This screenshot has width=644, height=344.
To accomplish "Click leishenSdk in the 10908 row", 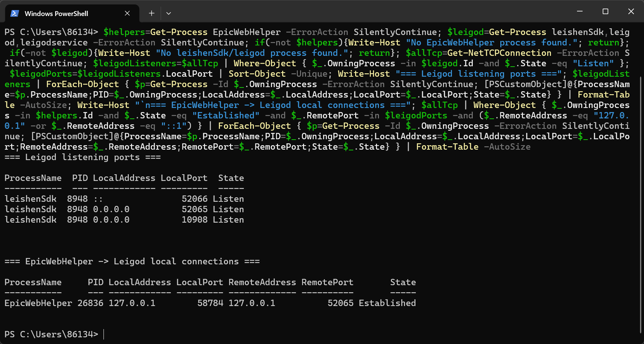I will coord(31,220).
